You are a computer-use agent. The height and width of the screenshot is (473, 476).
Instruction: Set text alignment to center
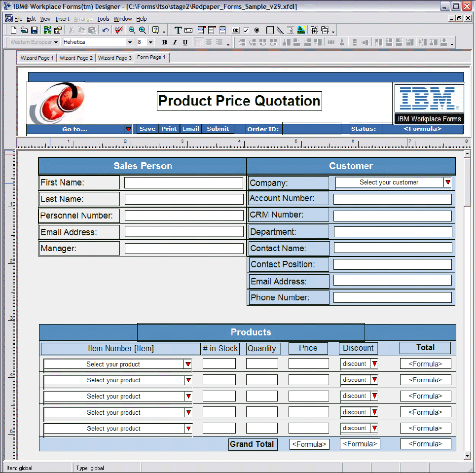209,42
